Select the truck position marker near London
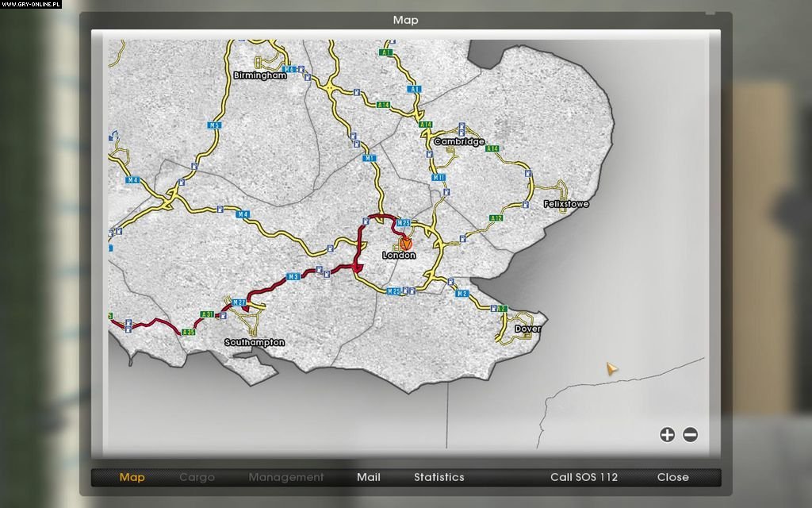The image size is (812, 508). [407, 243]
